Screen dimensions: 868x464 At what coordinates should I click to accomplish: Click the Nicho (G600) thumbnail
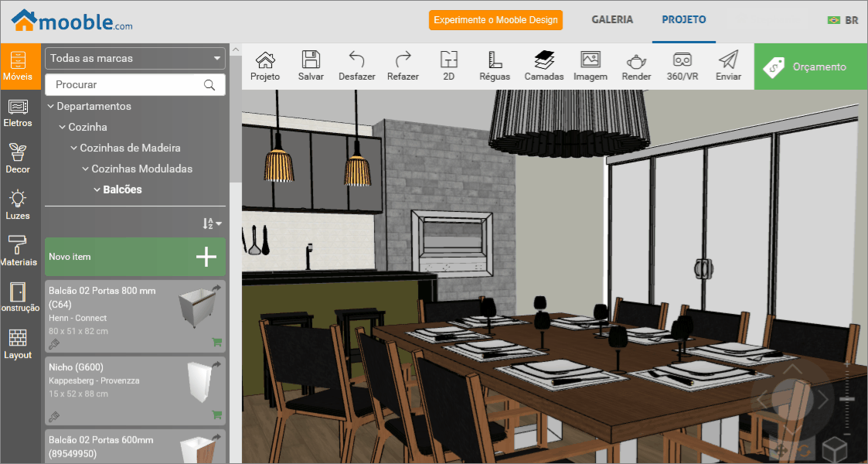point(200,381)
